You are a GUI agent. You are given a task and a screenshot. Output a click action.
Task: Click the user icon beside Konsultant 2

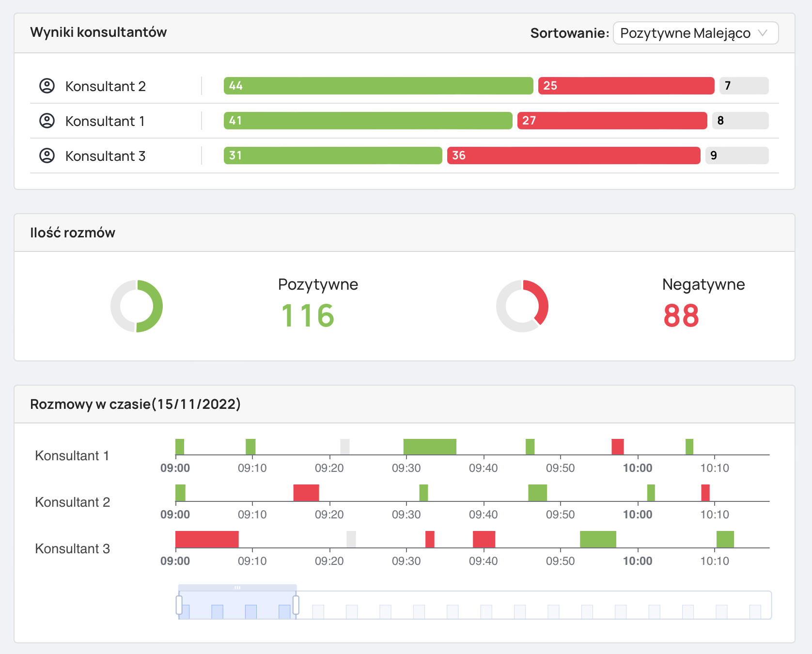(47, 86)
